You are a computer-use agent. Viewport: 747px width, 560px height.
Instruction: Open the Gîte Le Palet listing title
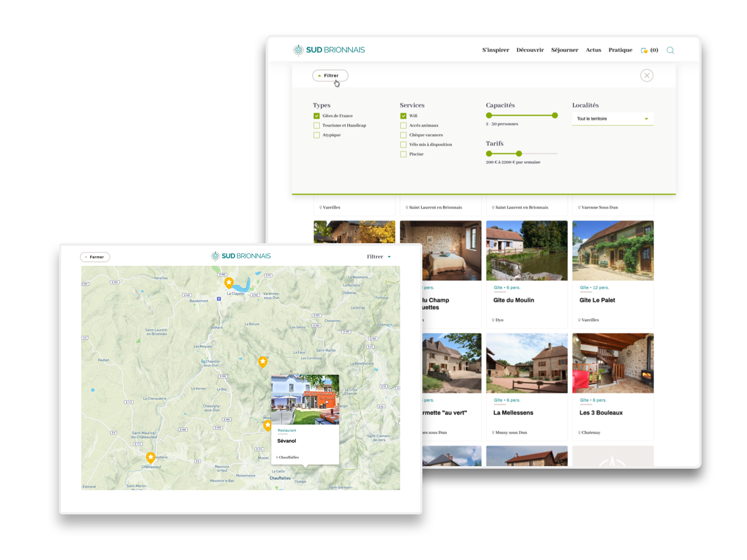click(x=597, y=300)
